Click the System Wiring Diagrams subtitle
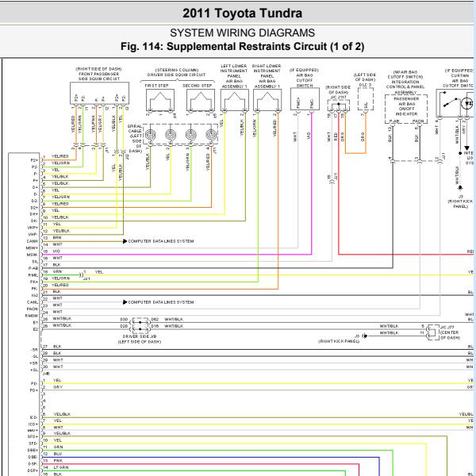This screenshot has height=476, width=476. (242, 33)
